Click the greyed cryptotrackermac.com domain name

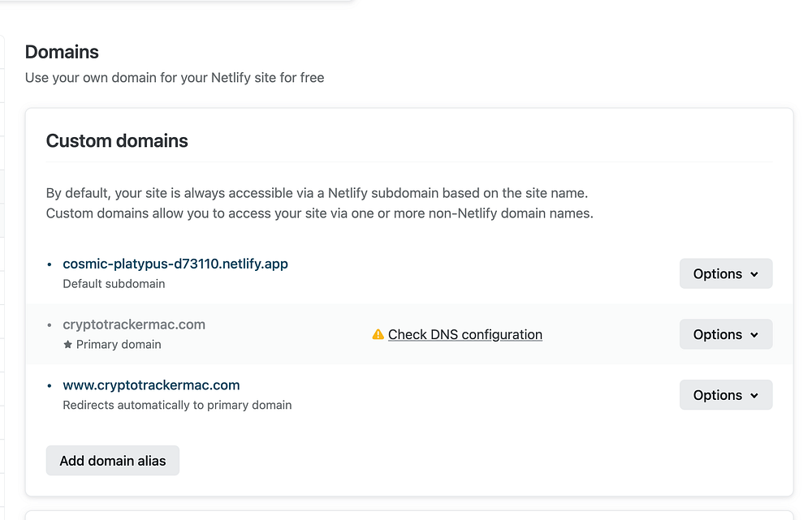click(134, 324)
